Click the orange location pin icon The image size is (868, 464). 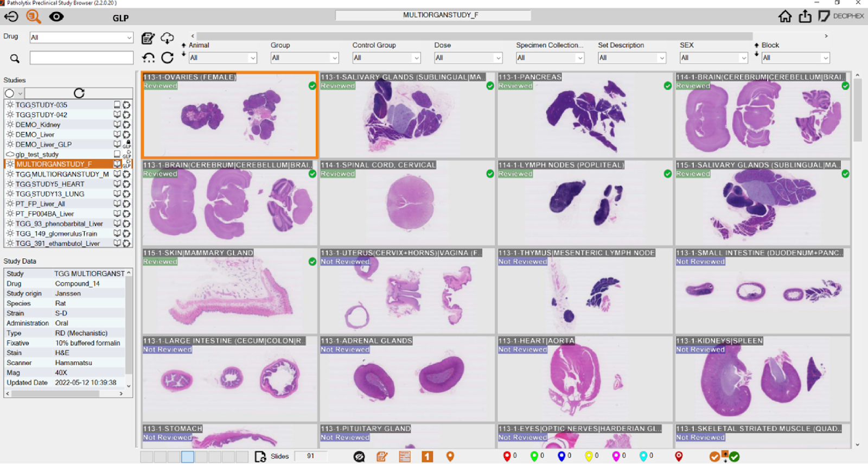pos(450,456)
